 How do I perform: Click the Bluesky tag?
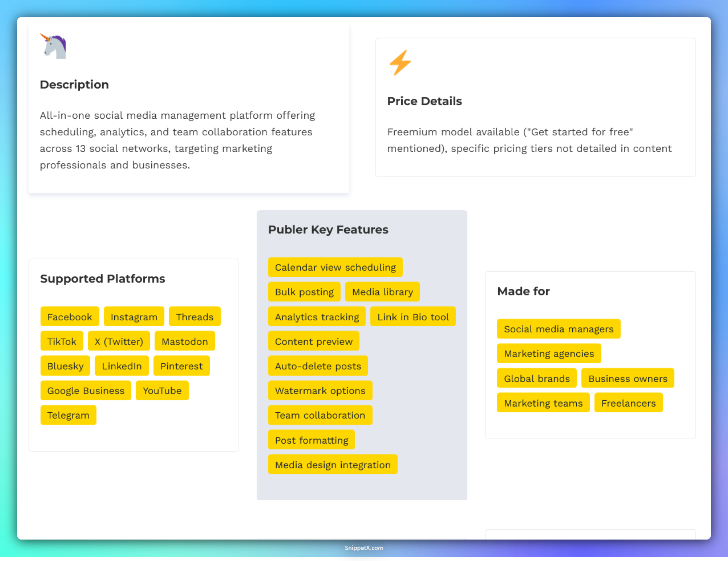click(x=65, y=366)
